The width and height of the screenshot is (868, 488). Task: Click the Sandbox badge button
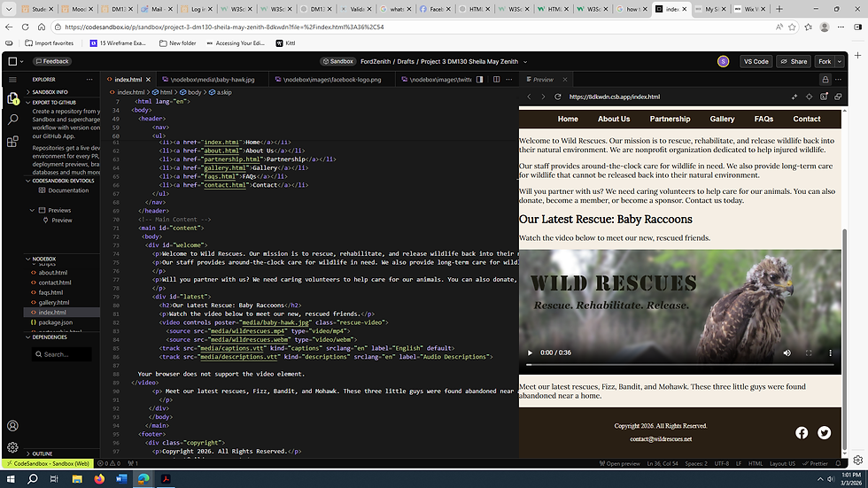338,61
